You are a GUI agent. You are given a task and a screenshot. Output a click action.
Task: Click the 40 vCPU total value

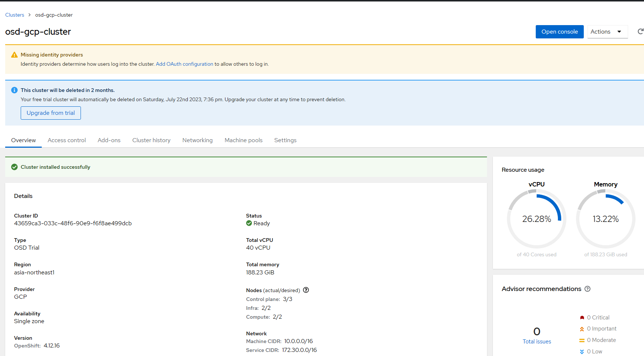258,248
